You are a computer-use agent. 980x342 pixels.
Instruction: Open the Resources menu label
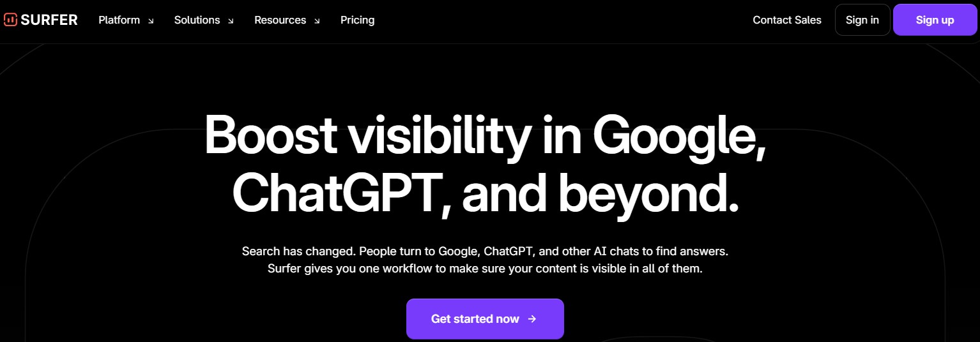coord(280,20)
